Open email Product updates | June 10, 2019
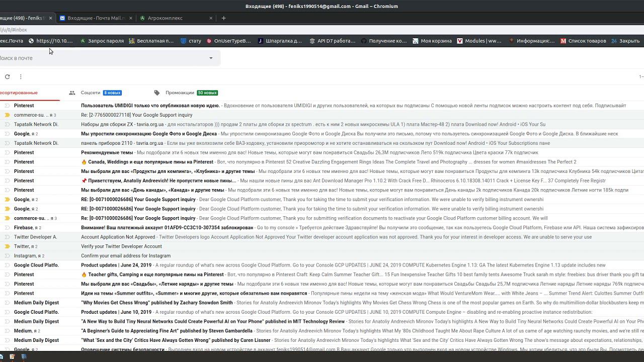This screenshot has width=644, height=362. tap(322, 312)
